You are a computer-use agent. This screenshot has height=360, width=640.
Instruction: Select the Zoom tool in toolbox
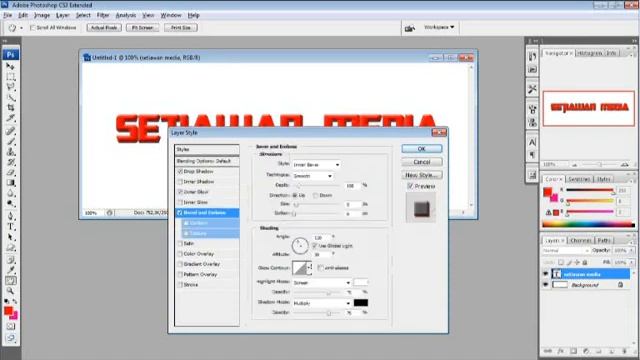(11, 291)
